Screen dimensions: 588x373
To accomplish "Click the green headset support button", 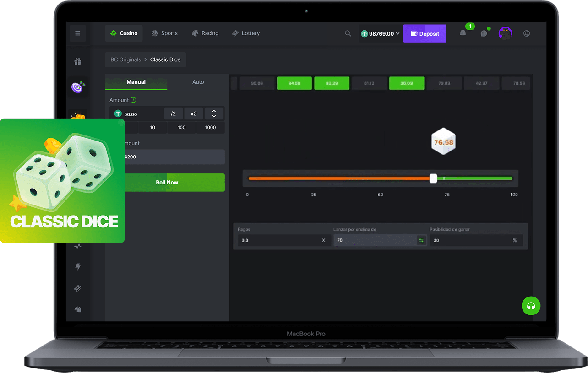I will 531,306.
